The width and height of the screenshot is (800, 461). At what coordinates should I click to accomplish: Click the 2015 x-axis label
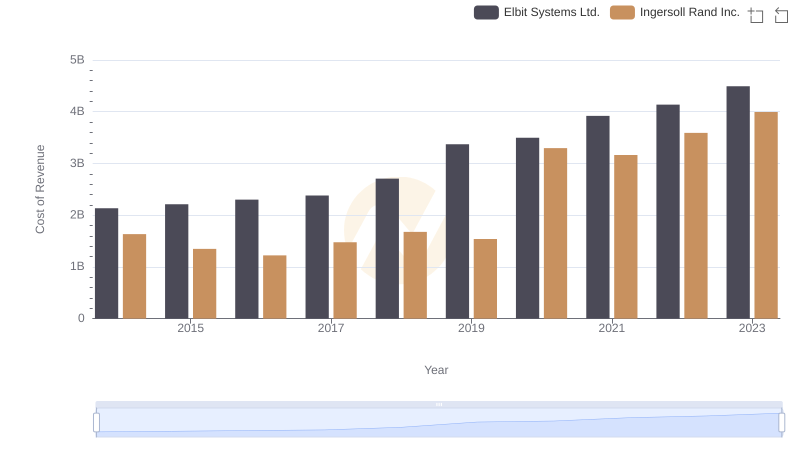(190, 328)
